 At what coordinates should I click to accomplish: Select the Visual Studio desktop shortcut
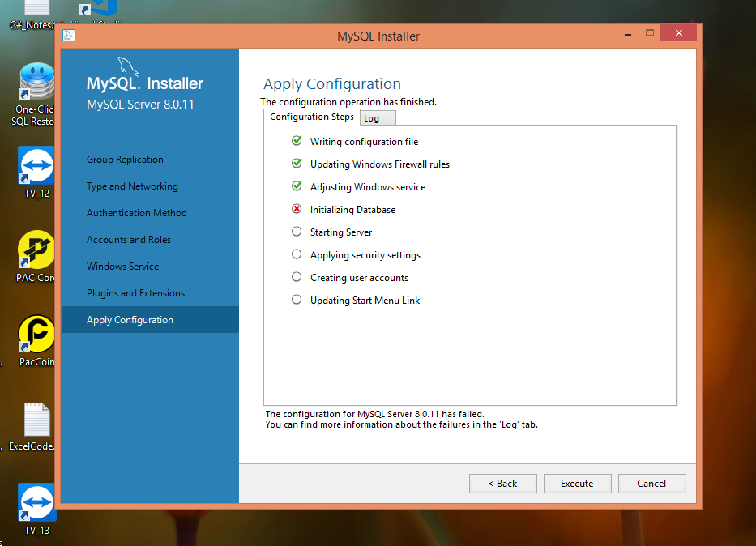tap(98, 12)
